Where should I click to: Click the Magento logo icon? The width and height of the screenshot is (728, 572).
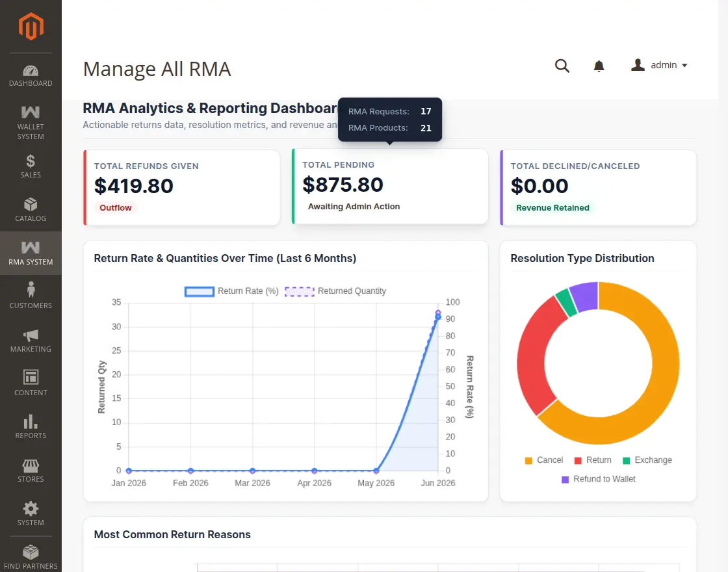31,27
